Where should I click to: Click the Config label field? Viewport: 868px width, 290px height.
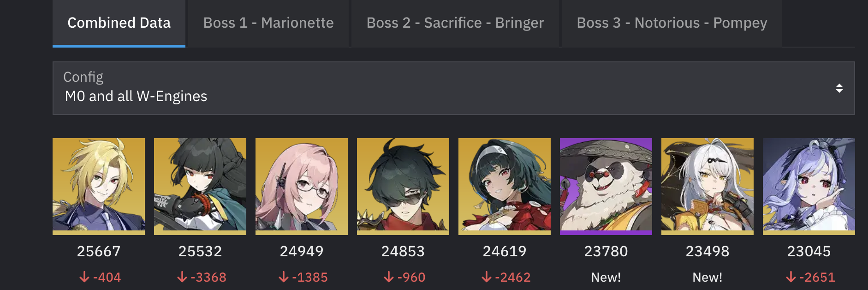(83, 77)
